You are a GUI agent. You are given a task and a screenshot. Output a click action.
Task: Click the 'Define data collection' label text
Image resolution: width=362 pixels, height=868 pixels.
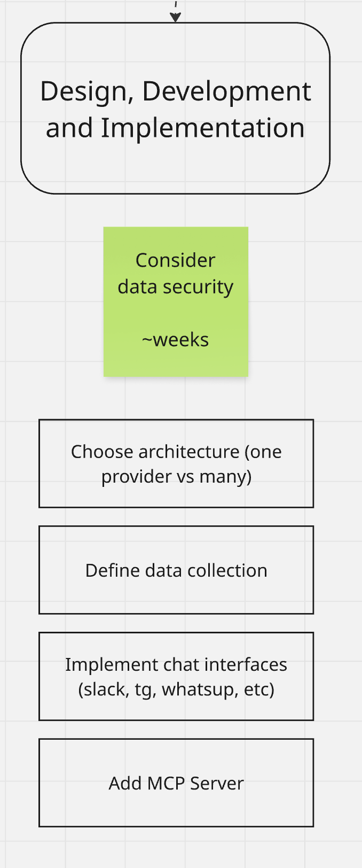pos(176,570)
